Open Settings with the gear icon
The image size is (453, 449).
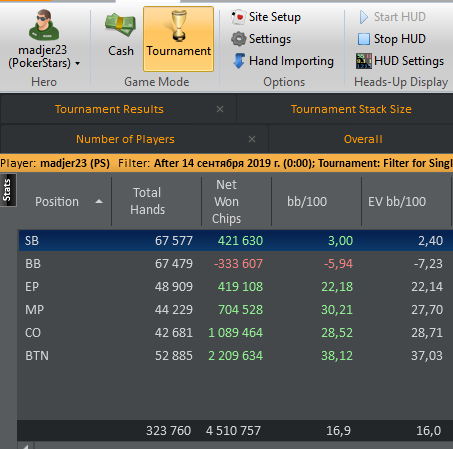point(261,39)
